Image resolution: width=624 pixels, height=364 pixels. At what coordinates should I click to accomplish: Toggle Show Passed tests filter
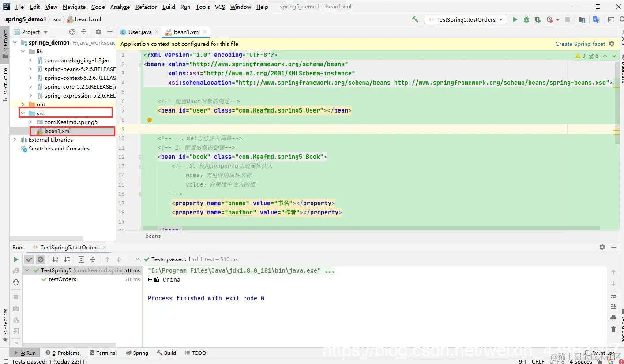[x=29, y=259]
